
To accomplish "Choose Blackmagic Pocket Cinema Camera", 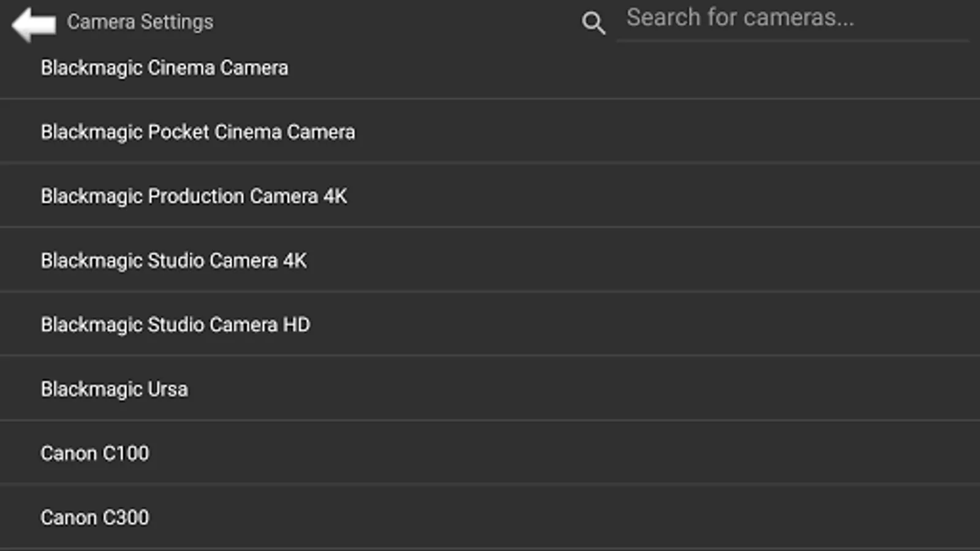I will (x=198, y=132).
